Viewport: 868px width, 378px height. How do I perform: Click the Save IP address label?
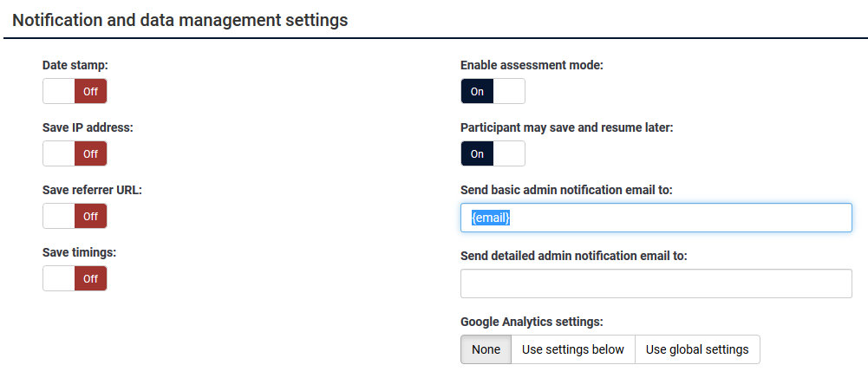tap(88, 127)
